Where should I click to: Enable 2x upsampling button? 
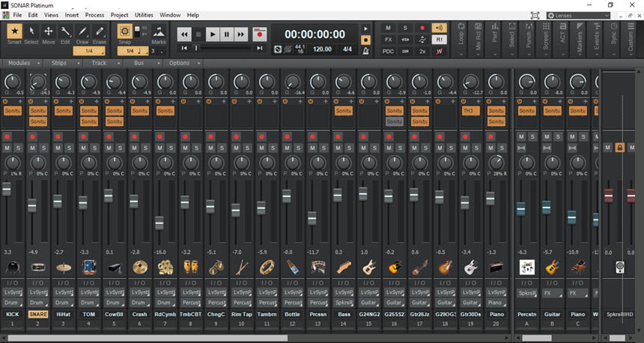tap(422, 51)
